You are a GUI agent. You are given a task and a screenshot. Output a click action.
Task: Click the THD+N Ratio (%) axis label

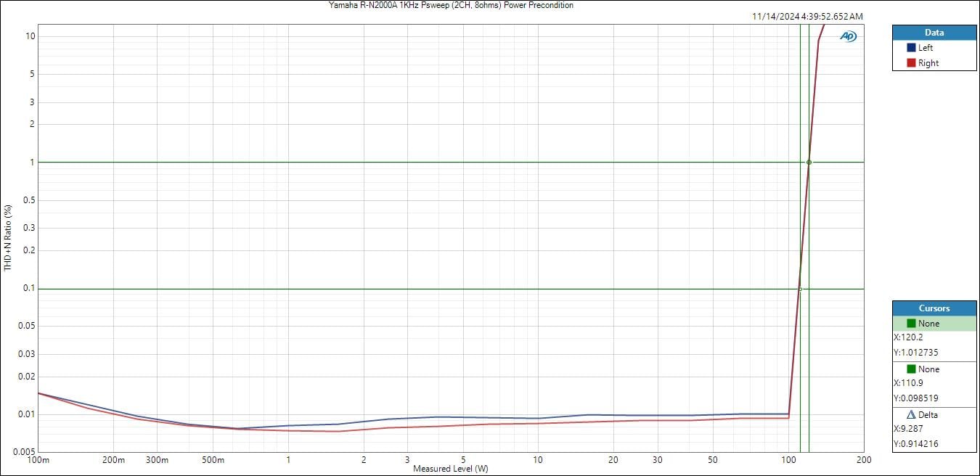8,238
